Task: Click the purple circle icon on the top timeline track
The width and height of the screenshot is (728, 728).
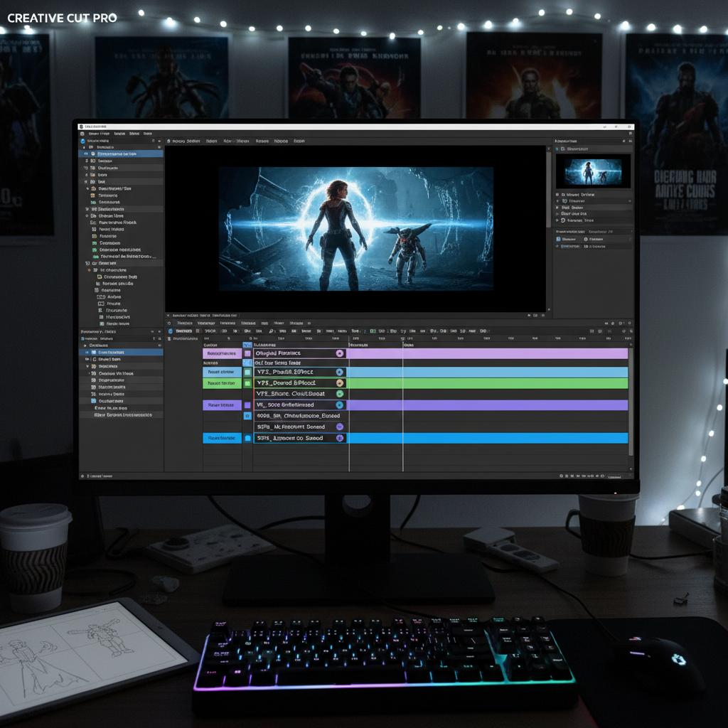Action: point(339,353)
